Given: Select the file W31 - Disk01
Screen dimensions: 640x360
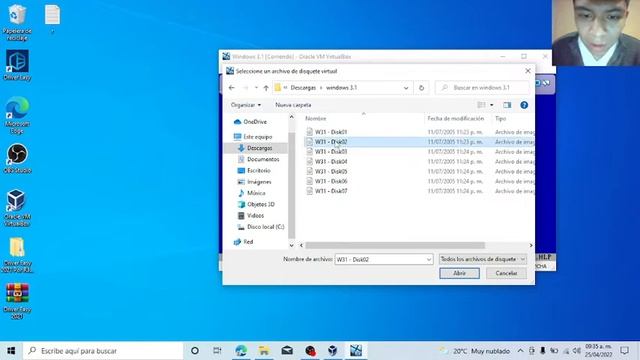Looking at the screenshot, I should (x=331, y=132).
